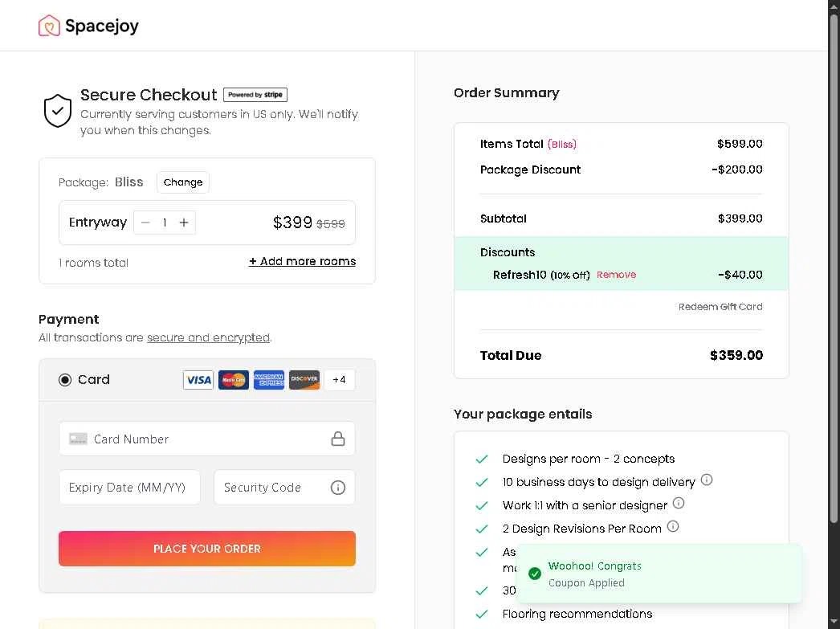The image size is (840, 629).
Task: Decrease Entryway room quantity with minus
Action: (x=145, y=223)
